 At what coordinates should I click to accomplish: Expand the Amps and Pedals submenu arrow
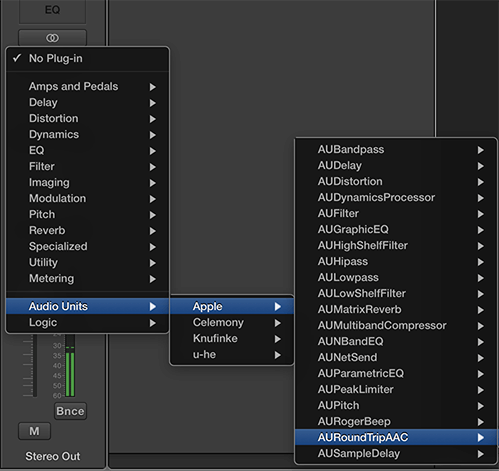click(152, 87)
